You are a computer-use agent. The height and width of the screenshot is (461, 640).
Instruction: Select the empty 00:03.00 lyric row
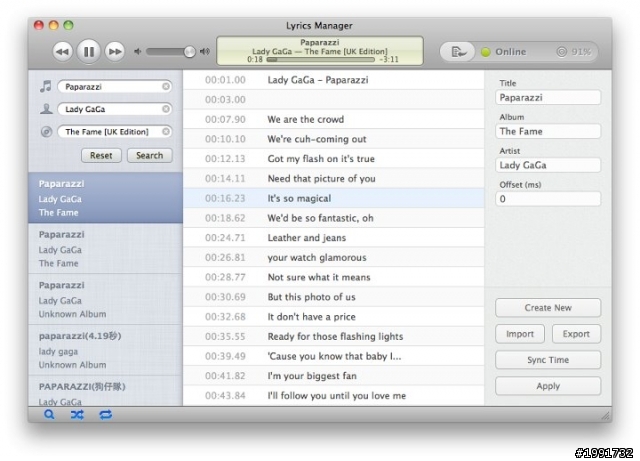(x=333, y=99)
